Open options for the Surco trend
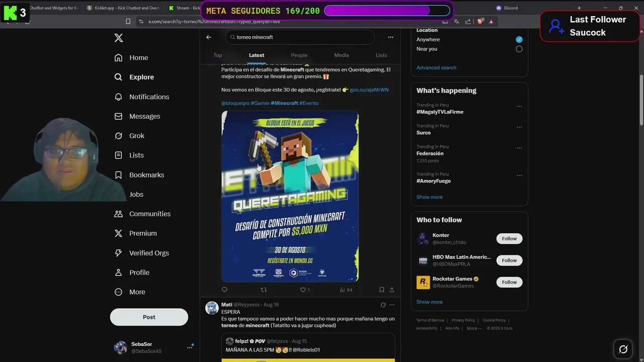This screenshot has width=644, height=362. (x=519, y=127)
